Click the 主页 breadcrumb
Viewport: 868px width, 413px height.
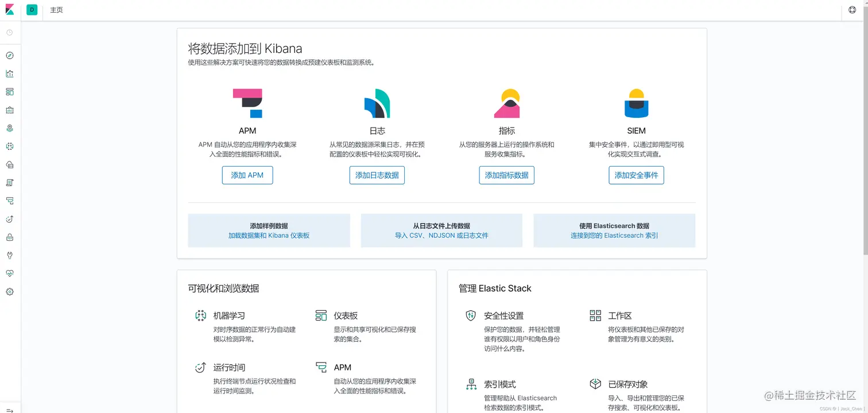(x=56, y=10)
